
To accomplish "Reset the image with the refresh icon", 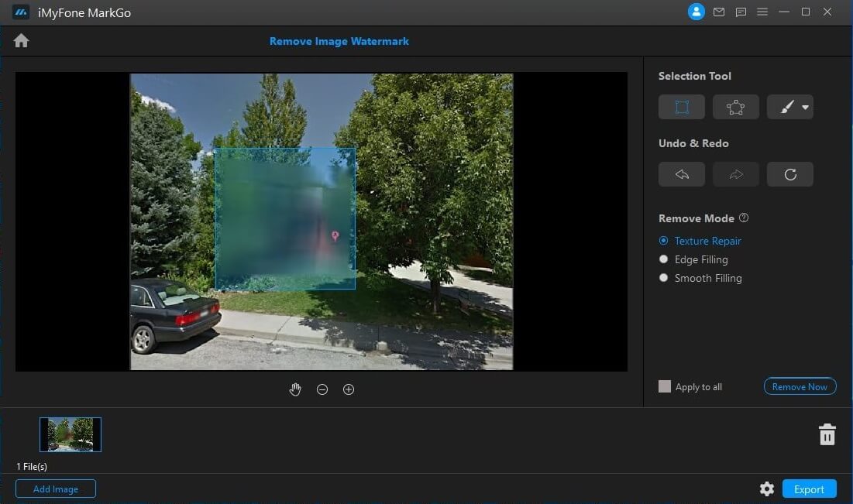I will 789,173.
